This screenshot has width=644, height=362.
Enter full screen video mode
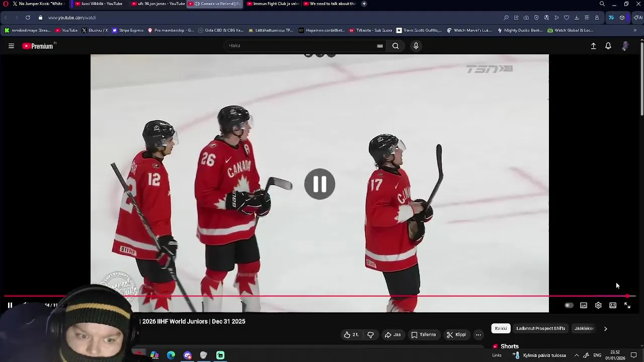point(627,305)
